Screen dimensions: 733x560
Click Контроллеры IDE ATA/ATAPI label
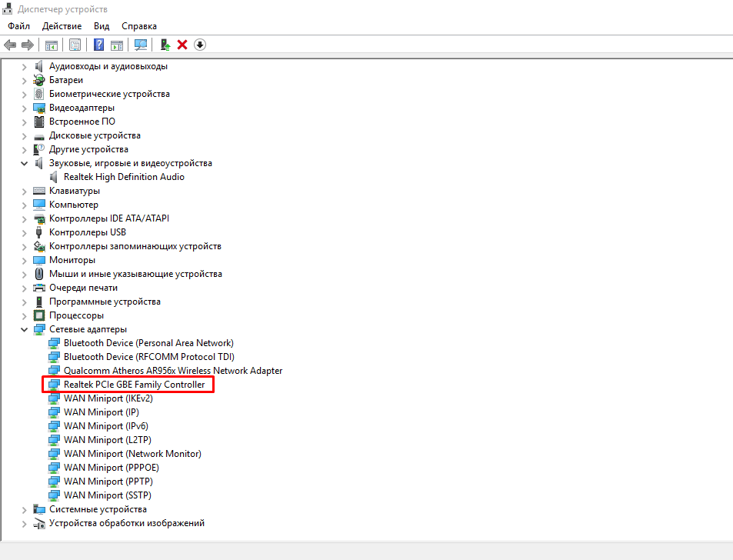(109, 218)
